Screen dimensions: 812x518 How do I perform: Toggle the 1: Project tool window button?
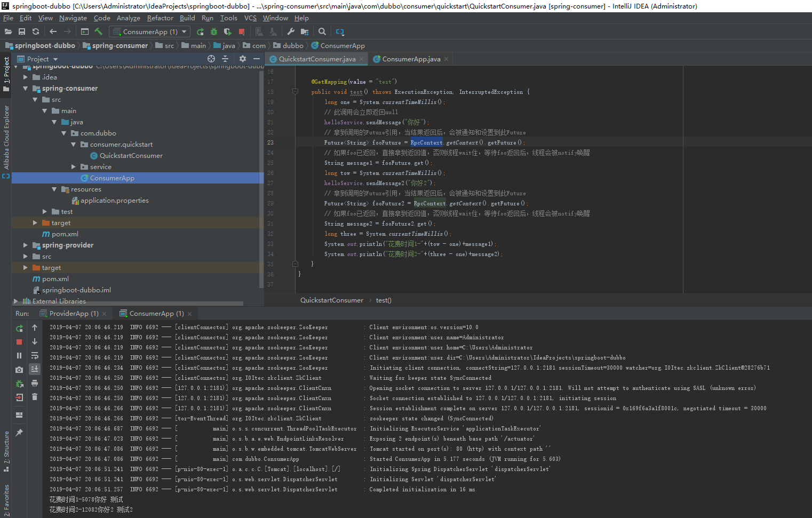coord(6,74)
